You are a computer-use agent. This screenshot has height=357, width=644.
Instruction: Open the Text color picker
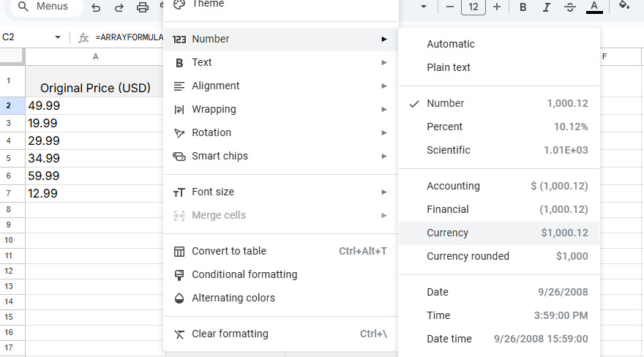(594, 7)
